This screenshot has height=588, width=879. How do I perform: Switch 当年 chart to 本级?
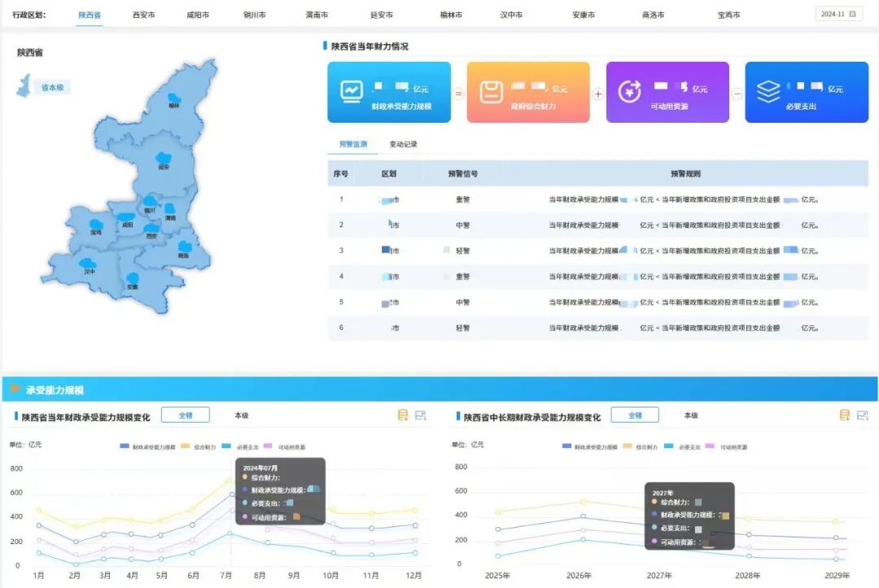242,415
